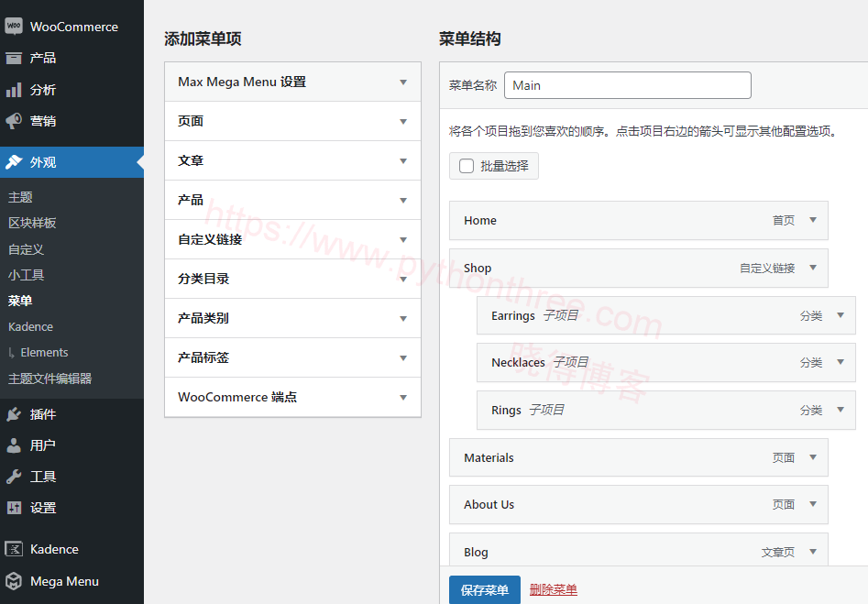868x604 pixels.
Task: Click the 营销 megaphone icon
Action: pos(14,121)
